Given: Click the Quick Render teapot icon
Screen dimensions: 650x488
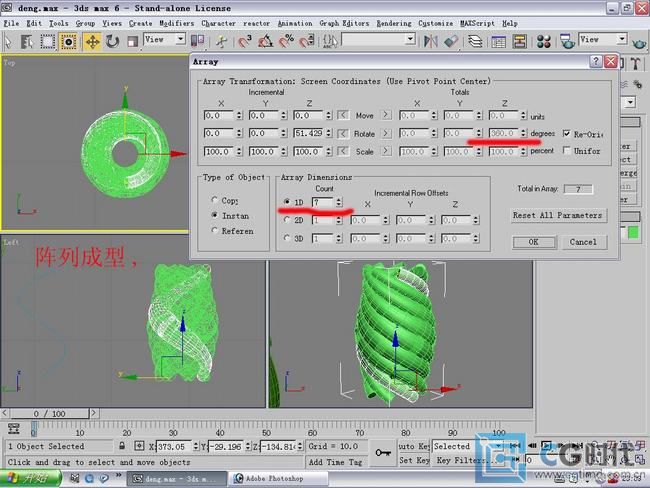Looking at the screenshot, I should 639,42.
